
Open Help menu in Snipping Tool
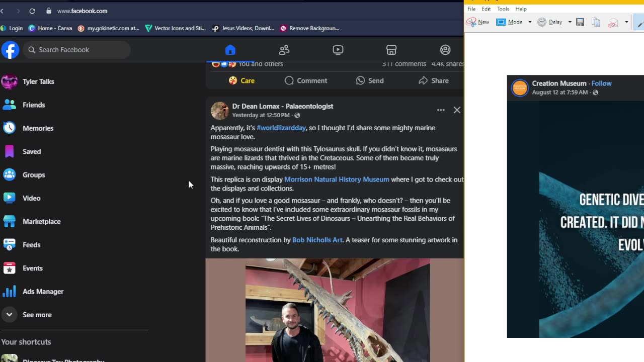pos(521,9)
